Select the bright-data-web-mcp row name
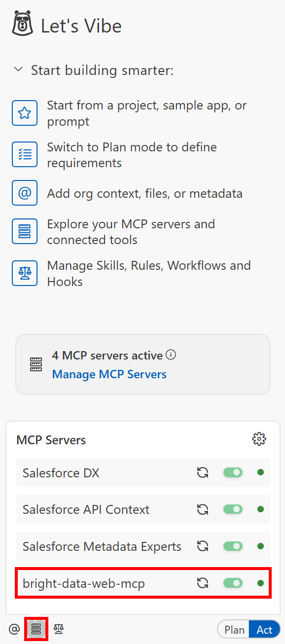The image size is (285, 644). 84,584
